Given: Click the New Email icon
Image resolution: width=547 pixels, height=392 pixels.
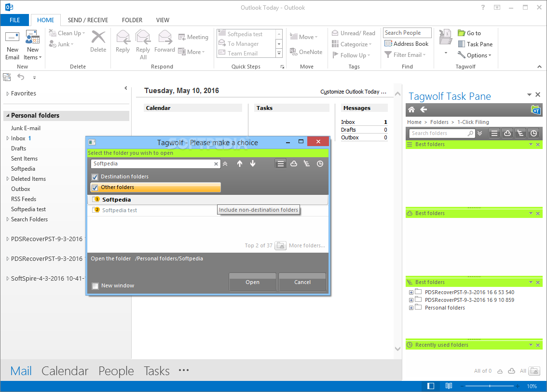Looking at the screenshot, I should pyautogui.click(x=12, y=37).
